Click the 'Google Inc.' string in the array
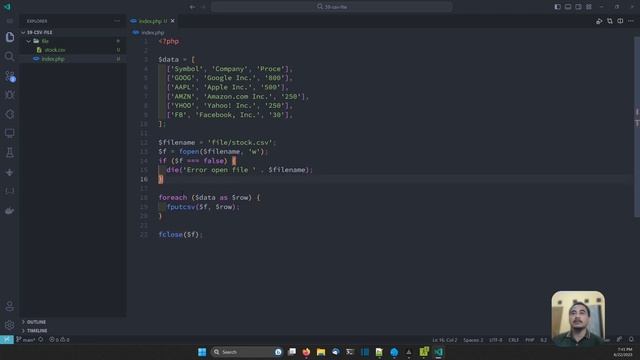Viewport: 640px width, 360px height. [229, 78]
